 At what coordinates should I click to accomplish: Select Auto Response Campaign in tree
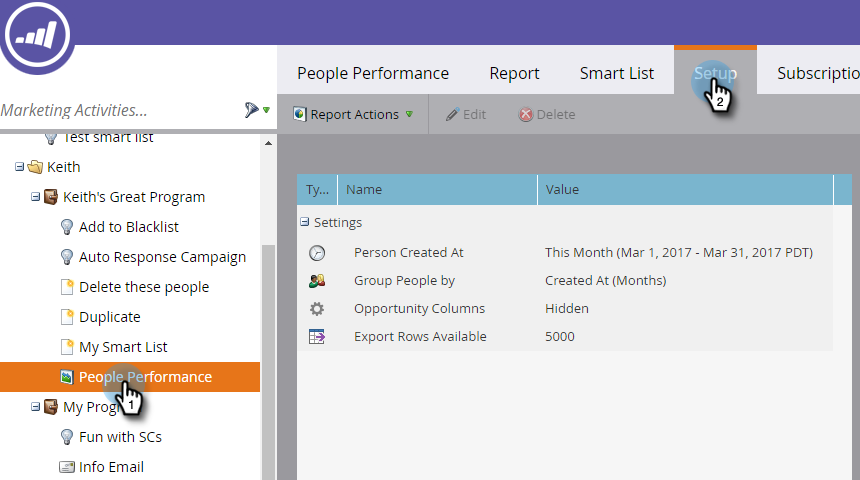click(162, 257)
